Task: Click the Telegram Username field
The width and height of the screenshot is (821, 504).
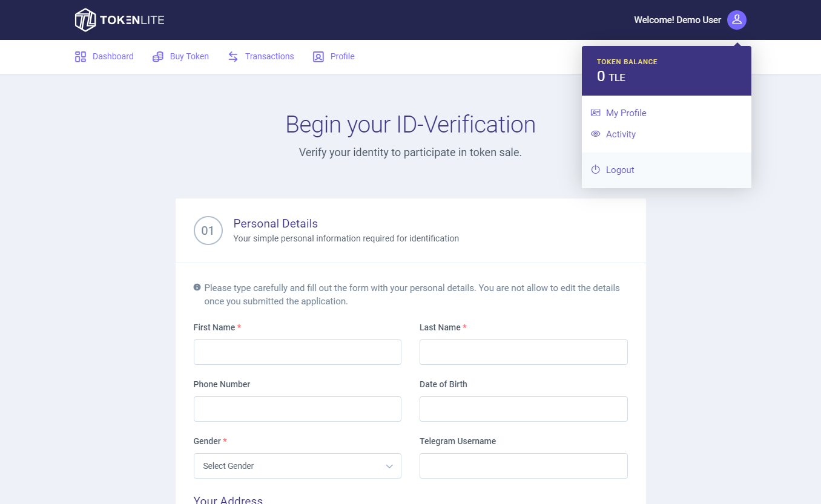Action: [x=523, y=466]
